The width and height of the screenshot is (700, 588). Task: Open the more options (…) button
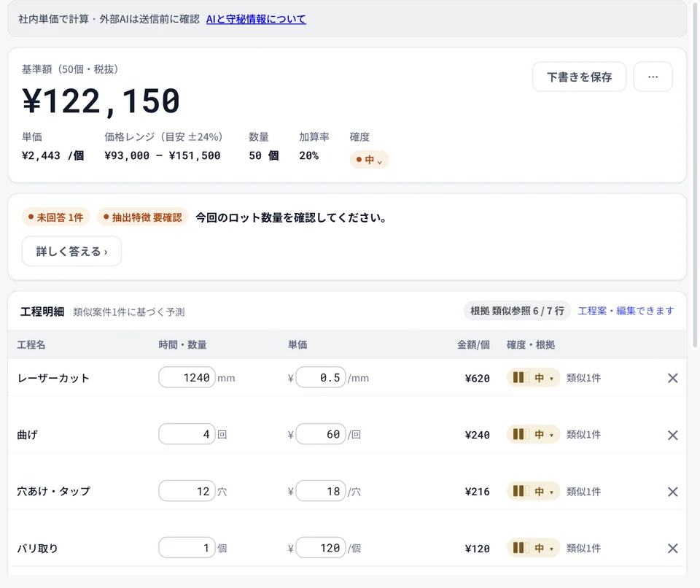(x=653, y=77)
